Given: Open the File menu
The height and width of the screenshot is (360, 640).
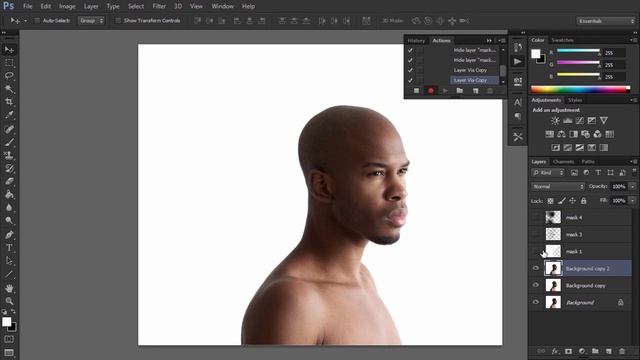Looking at the screenshot, I should (27, 6).
